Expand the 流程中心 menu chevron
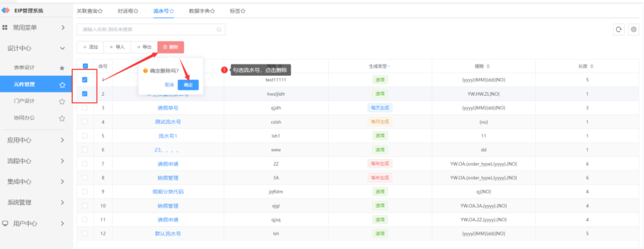This screenshot has height=249, width=644. pos(63,161)
